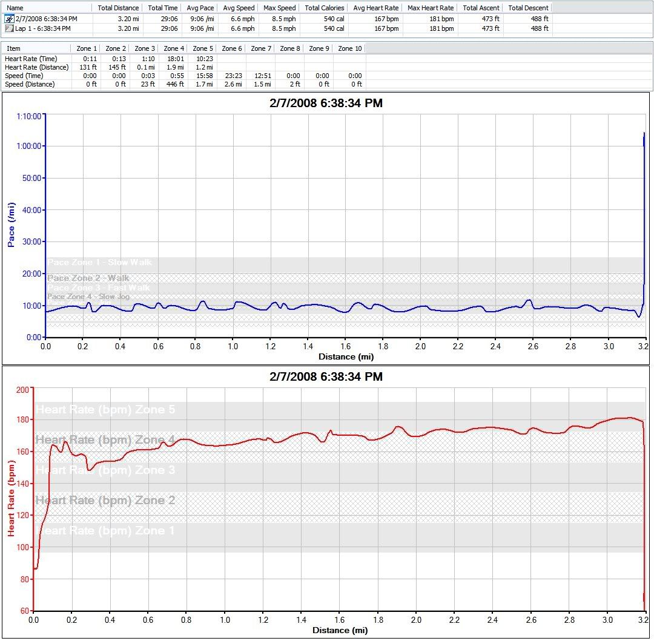Click the Max Speed column header

click(279, 8)
